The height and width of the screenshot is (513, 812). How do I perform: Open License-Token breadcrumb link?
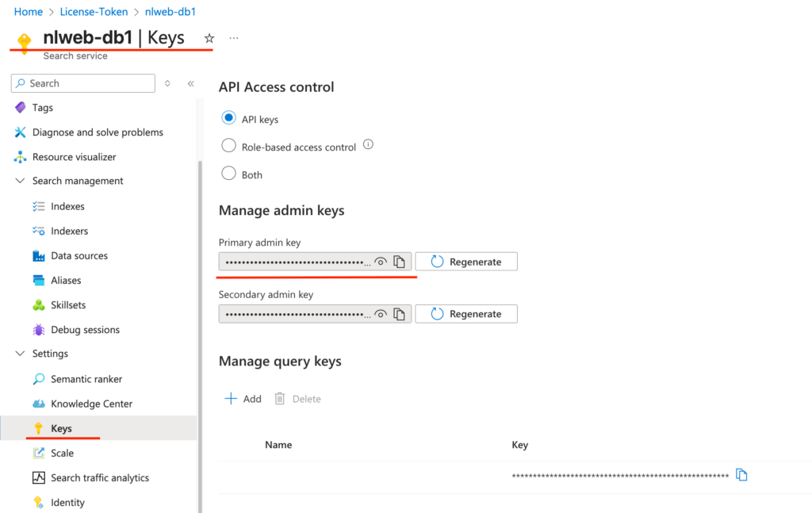(x=94, y=12)
